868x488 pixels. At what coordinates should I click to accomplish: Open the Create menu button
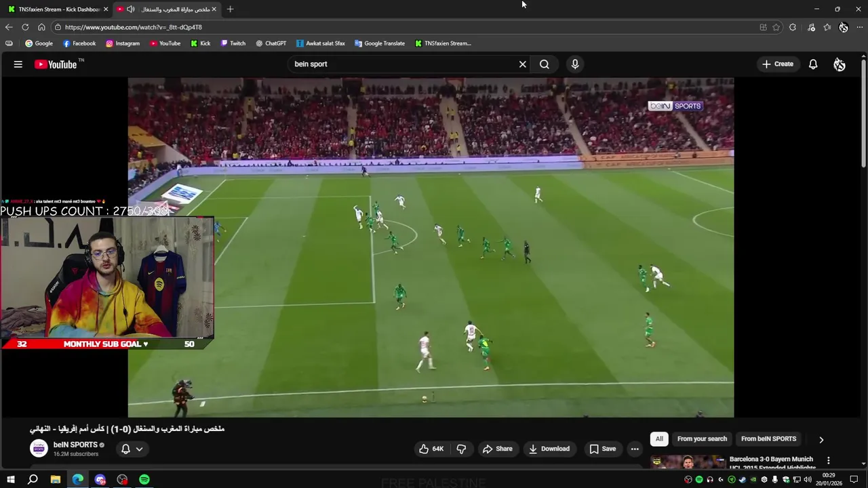tap(778, 64)
